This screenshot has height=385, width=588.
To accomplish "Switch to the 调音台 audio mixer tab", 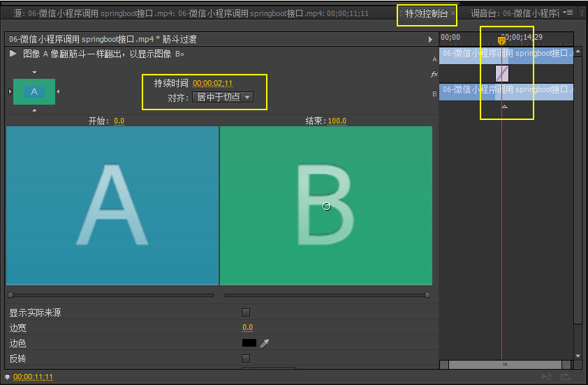I will (x=515, y=14).
